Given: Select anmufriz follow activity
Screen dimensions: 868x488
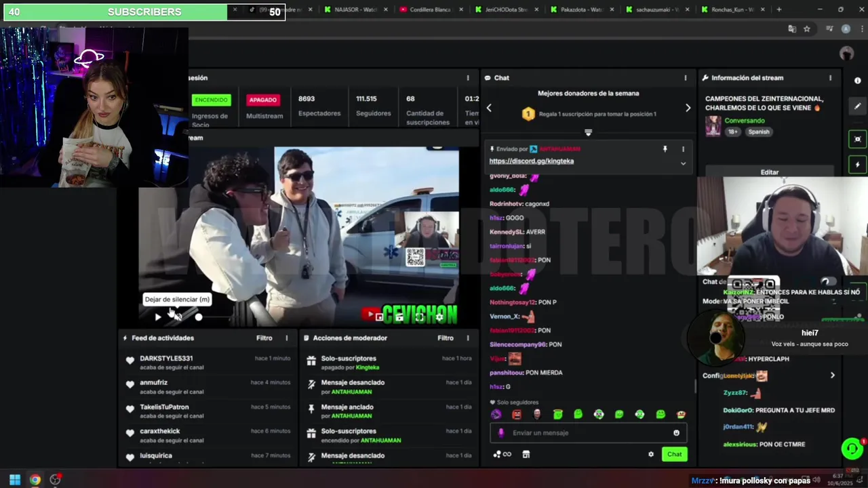Looking at the screenshot, I should coord(207,386).
